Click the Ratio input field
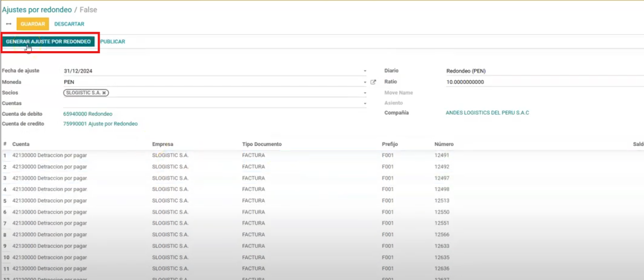 [x=538, y=82]
